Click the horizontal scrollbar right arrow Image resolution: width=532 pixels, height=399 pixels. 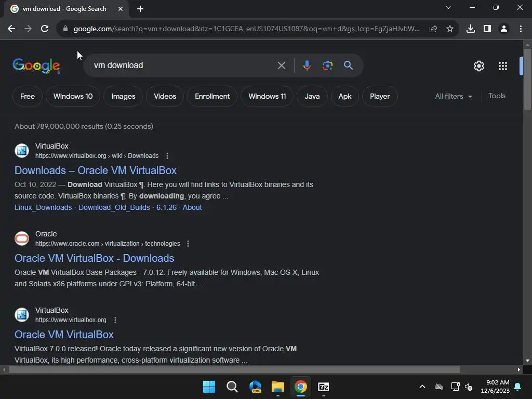tap(519, 369)
